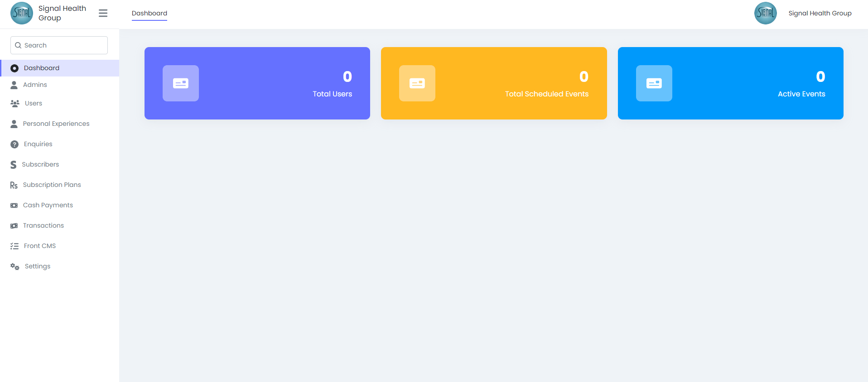Click the Signal Health Group sidebar title
This screenshot has width=868, height=382.
(x=62, y=13)
